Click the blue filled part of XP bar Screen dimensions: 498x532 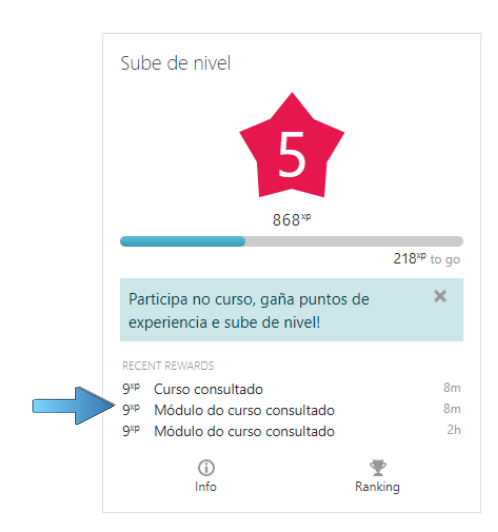(183, 241)
